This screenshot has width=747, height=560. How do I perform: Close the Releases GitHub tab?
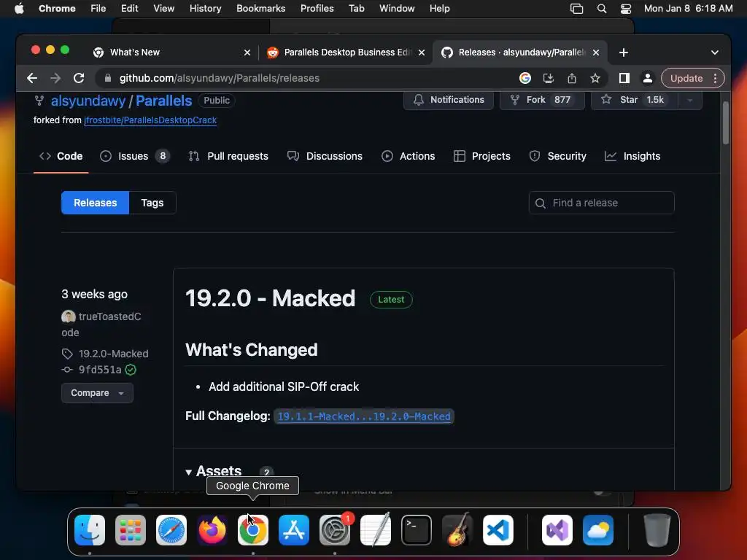[x=595, y=52]
